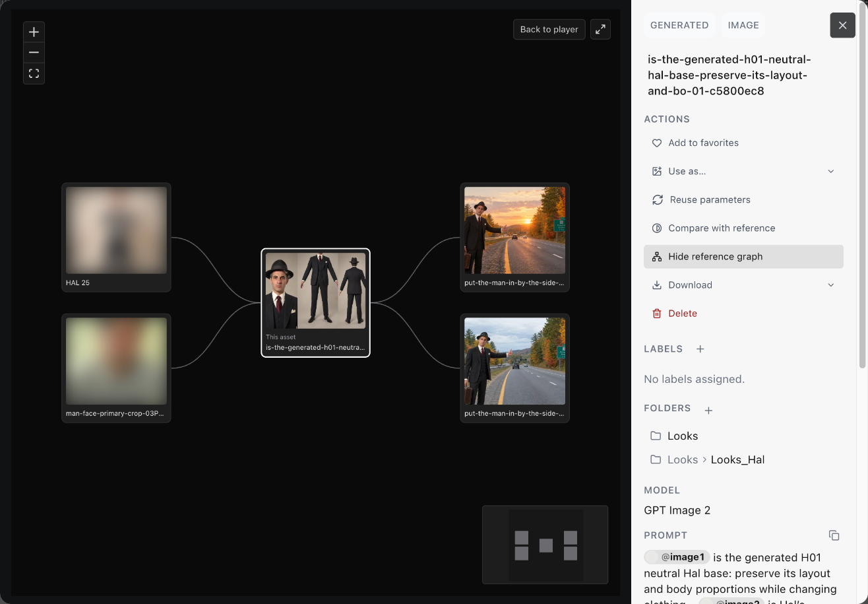Screen dimensions: 868x604
Task: Select the man-face-primary-crop node
Action: click(x=116, y=368)
